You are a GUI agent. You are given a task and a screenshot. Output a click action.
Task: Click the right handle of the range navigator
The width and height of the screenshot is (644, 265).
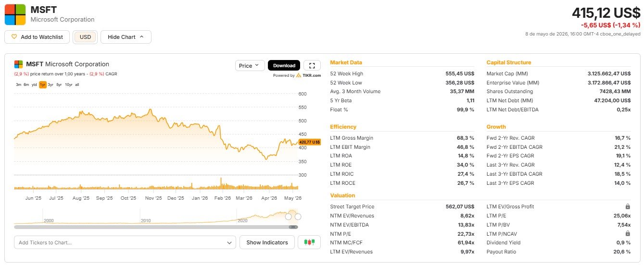pos(298,217)
